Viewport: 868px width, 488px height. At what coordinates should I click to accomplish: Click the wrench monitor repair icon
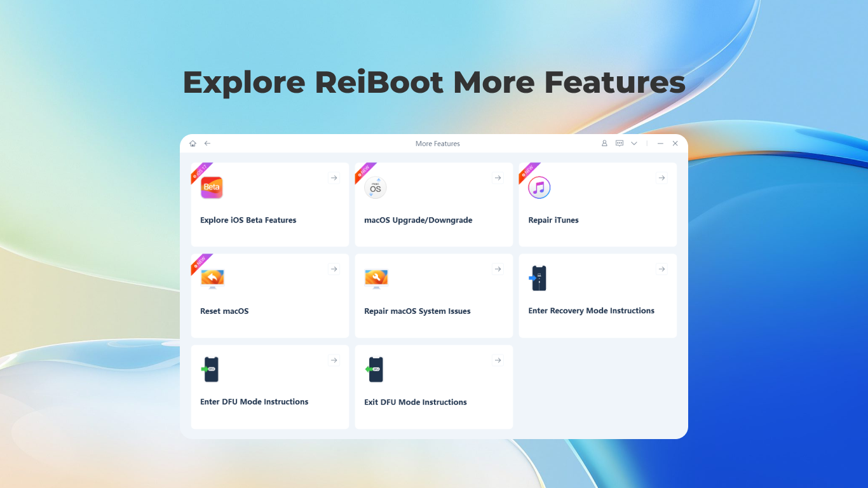coord(376,278)
